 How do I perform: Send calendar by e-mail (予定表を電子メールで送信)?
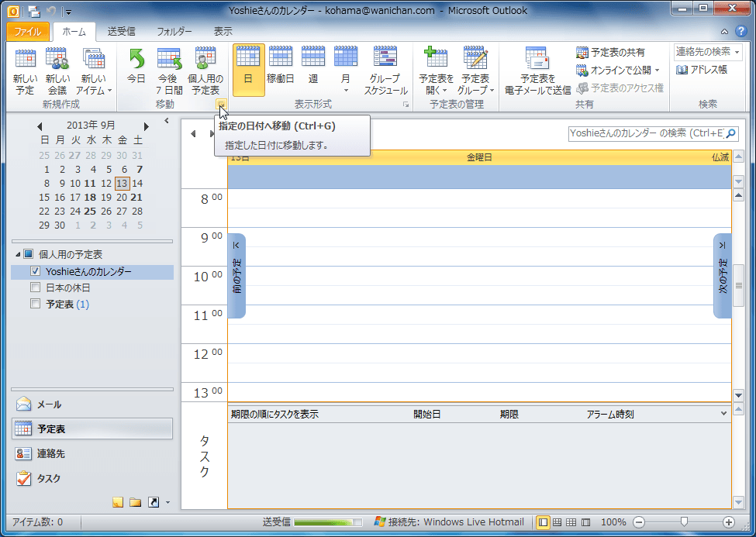click(537, 71)
